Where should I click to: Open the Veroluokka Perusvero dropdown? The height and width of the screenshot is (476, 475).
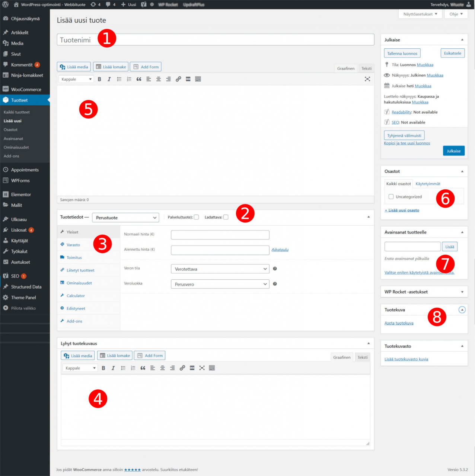pos(220,284)
